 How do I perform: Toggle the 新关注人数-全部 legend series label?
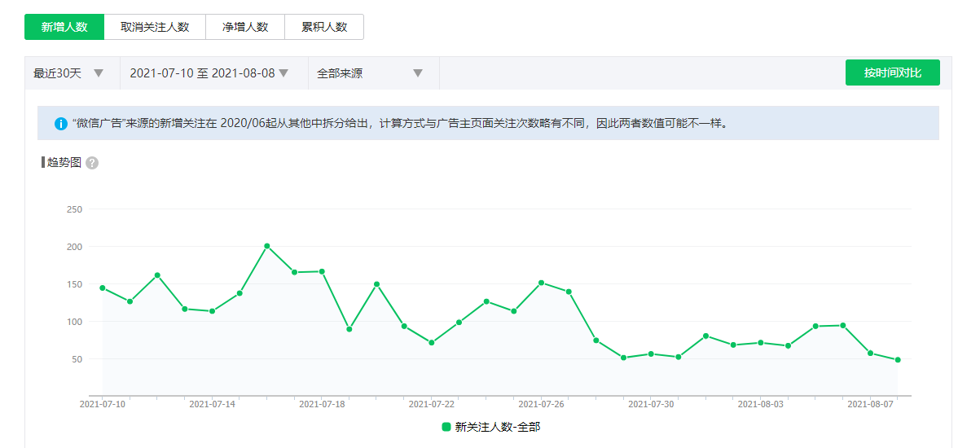coord(497,427)
